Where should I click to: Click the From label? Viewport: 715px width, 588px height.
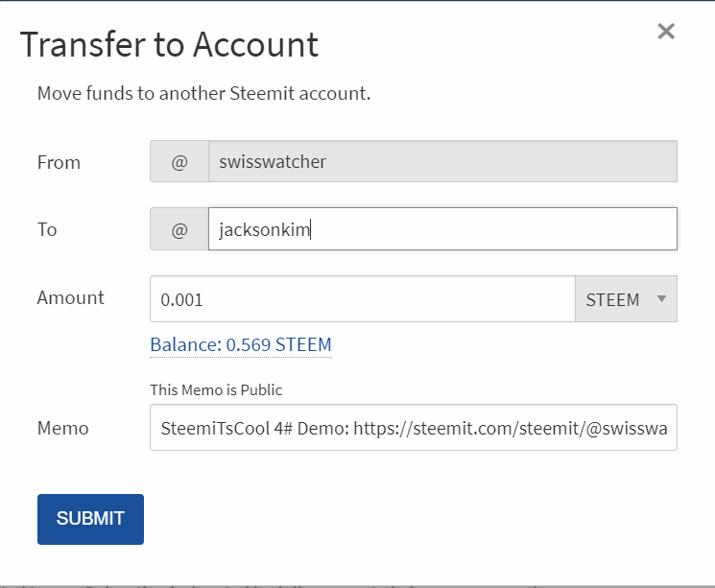coord(59,162)
